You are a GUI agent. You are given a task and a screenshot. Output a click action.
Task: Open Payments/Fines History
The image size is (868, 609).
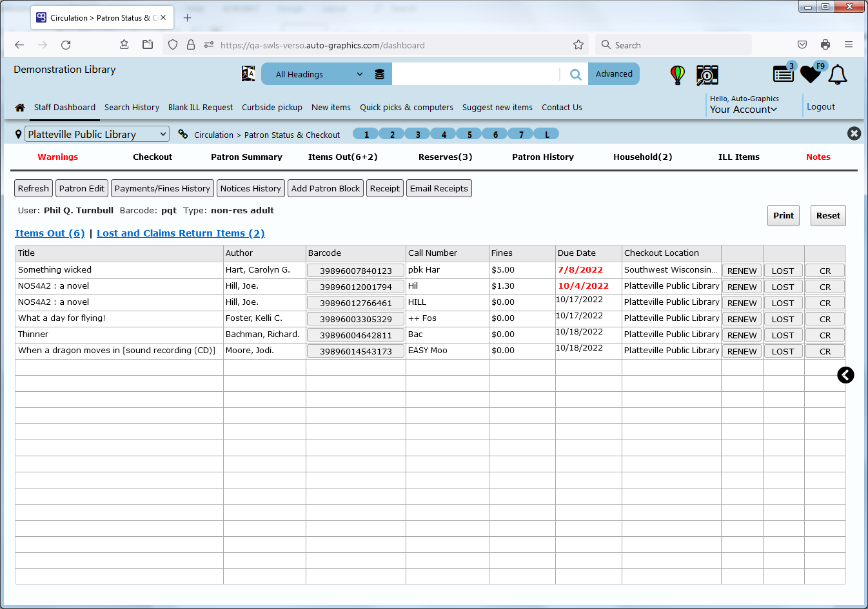(x=163, y=188)
